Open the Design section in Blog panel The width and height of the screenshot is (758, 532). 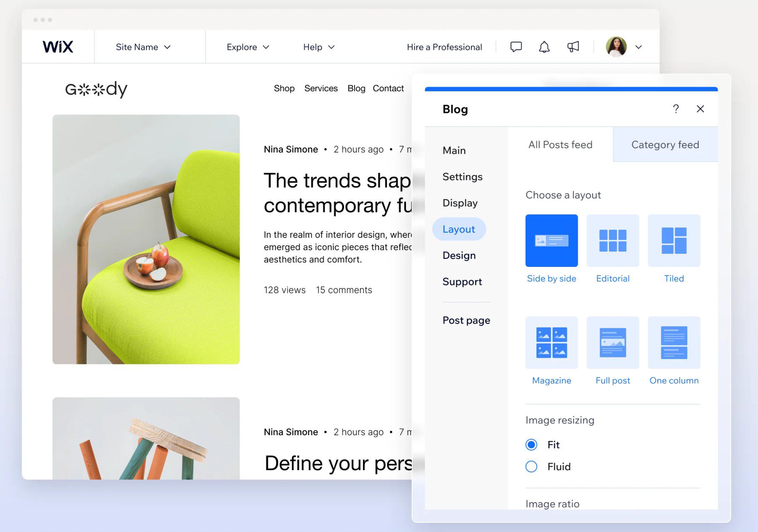(459, 255)
